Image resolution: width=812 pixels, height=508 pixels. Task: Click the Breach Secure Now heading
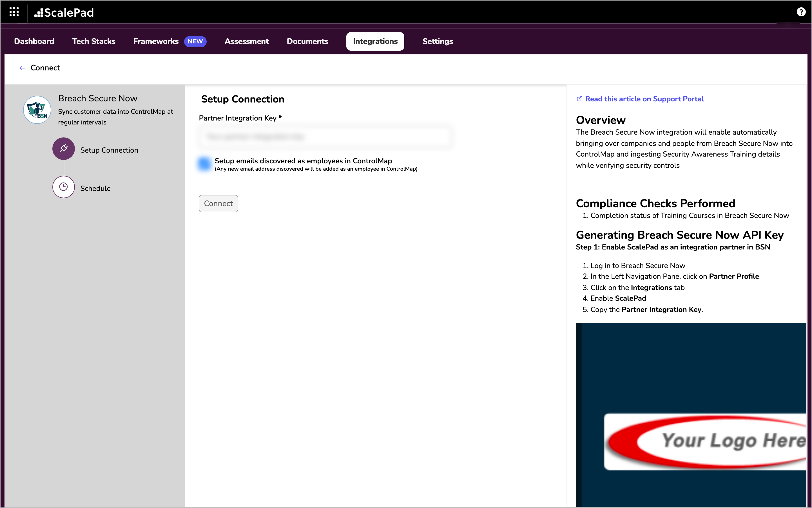(x=98, y=99)
